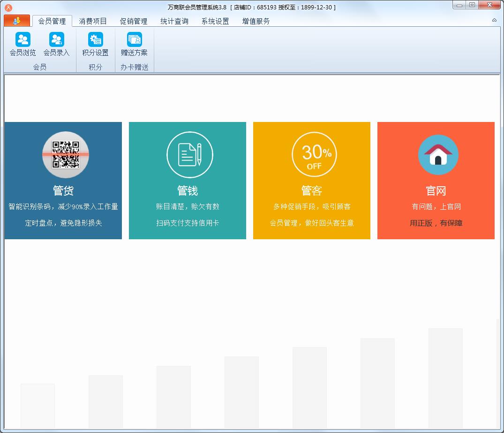Maximize the application window
504x433 pixels.
click(472, 5)
